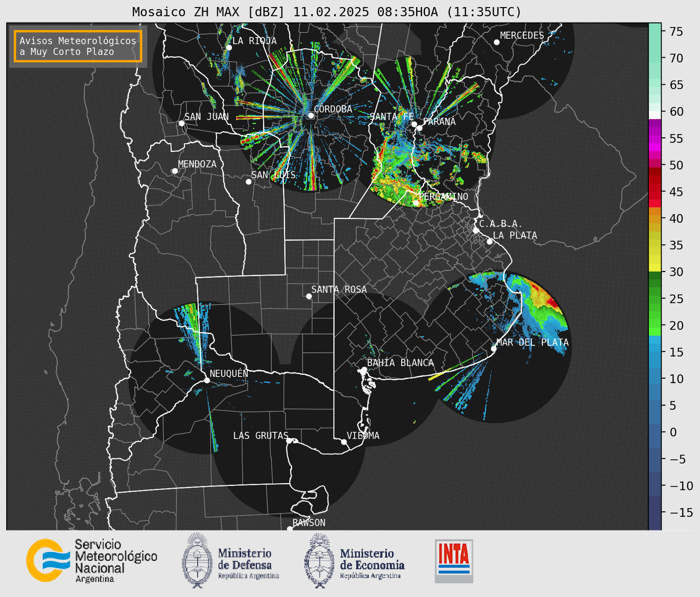Select the SAN JUAN city marker
700x597 pixels.
181,123
